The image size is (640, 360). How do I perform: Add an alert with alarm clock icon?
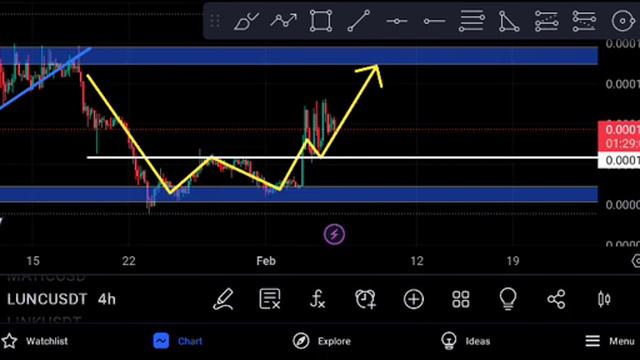pyautogui.click(x=365, y=299)
